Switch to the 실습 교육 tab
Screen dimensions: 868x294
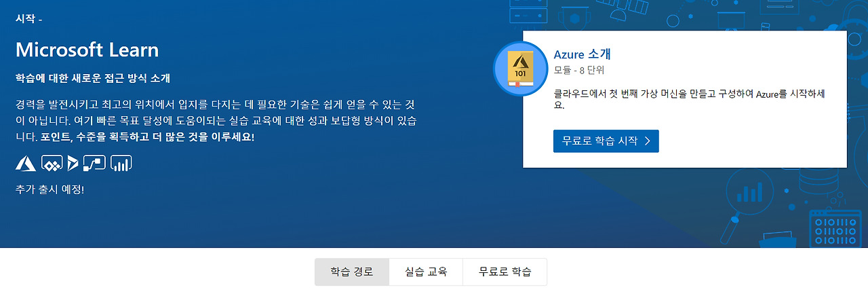426,272
